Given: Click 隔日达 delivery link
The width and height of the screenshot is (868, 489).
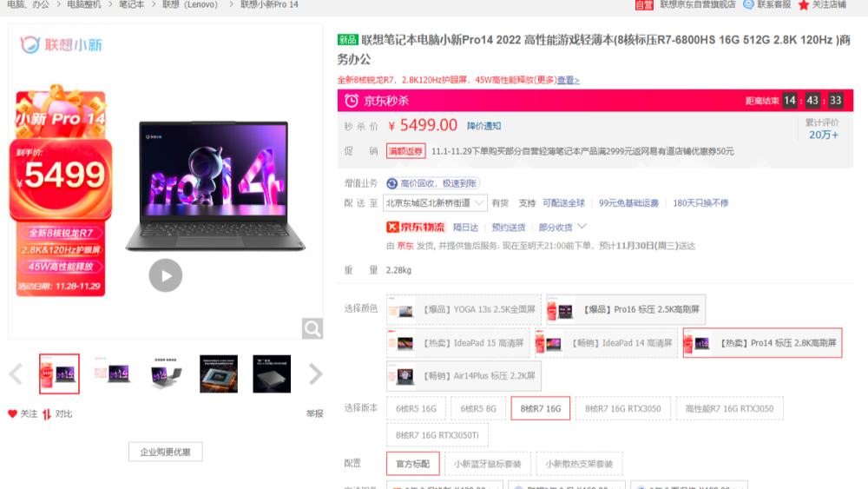Looking at the screenshot, I should pos(465,227).
